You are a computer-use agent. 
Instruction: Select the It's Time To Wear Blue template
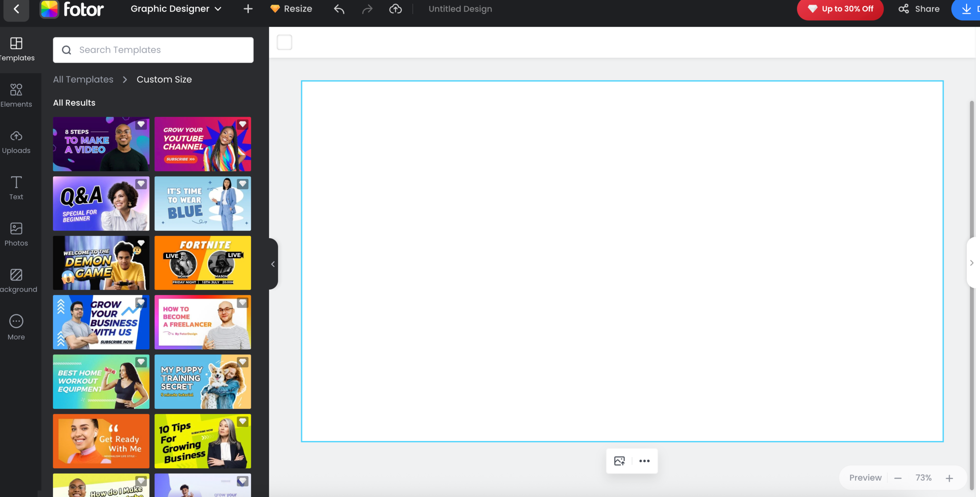coord(203,204)
